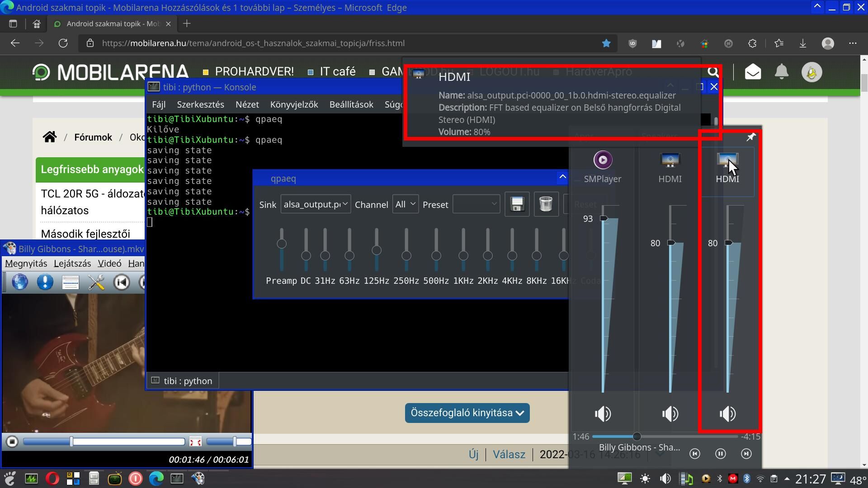Open the Edge downloads icon
The image size is (868, 488).
(x=803, y=43)
